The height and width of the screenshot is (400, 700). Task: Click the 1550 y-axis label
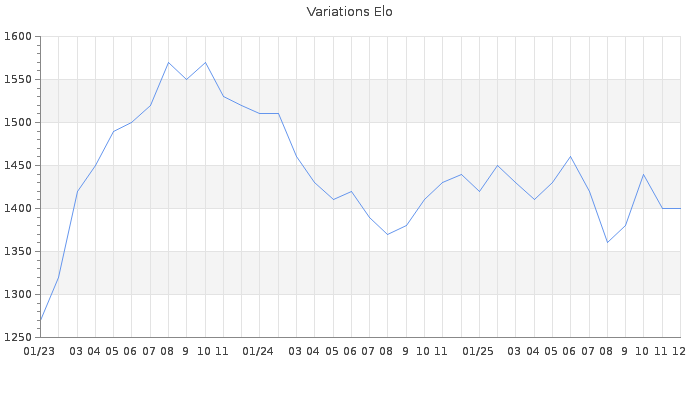tap(18, 80)
